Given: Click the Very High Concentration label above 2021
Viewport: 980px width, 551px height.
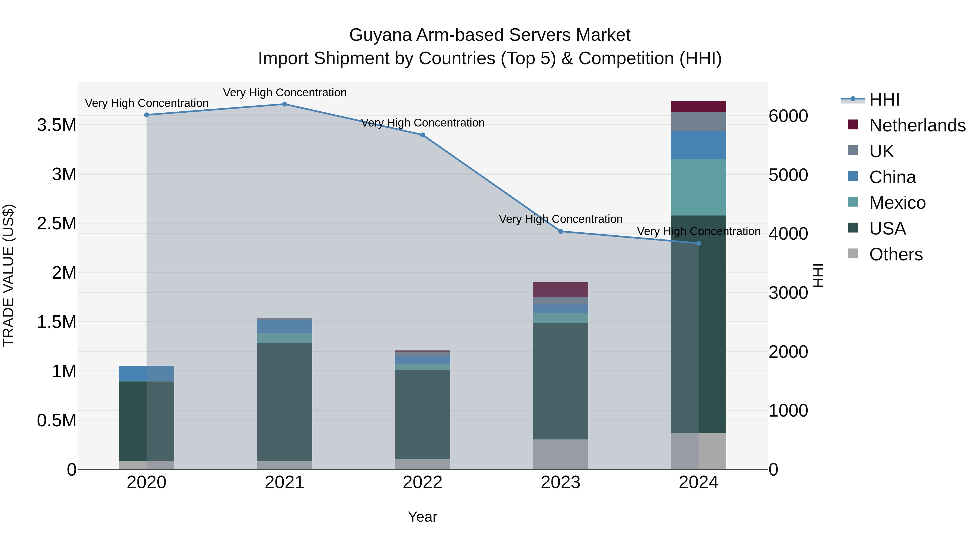Looking at the screenshot, I should tap(284, 93).
